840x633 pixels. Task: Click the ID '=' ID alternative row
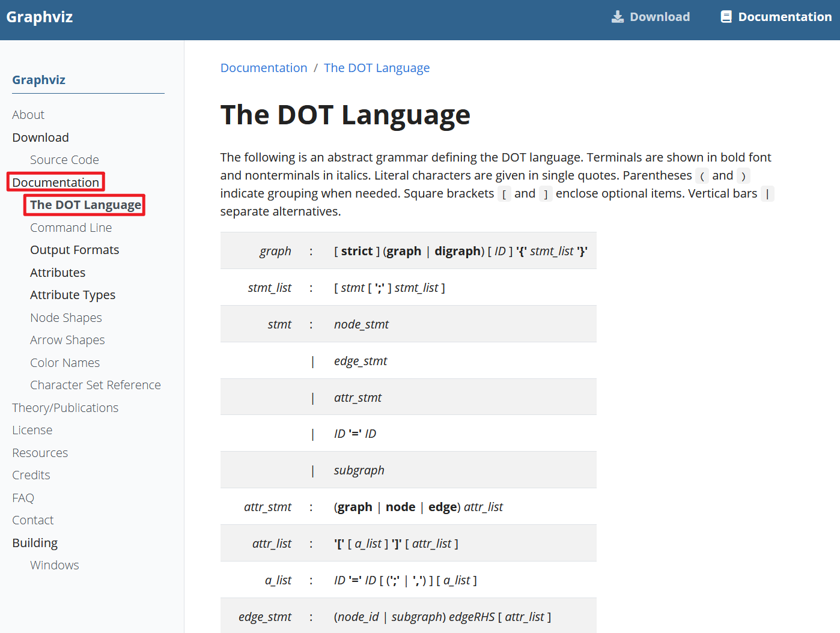tap(355, 434)
